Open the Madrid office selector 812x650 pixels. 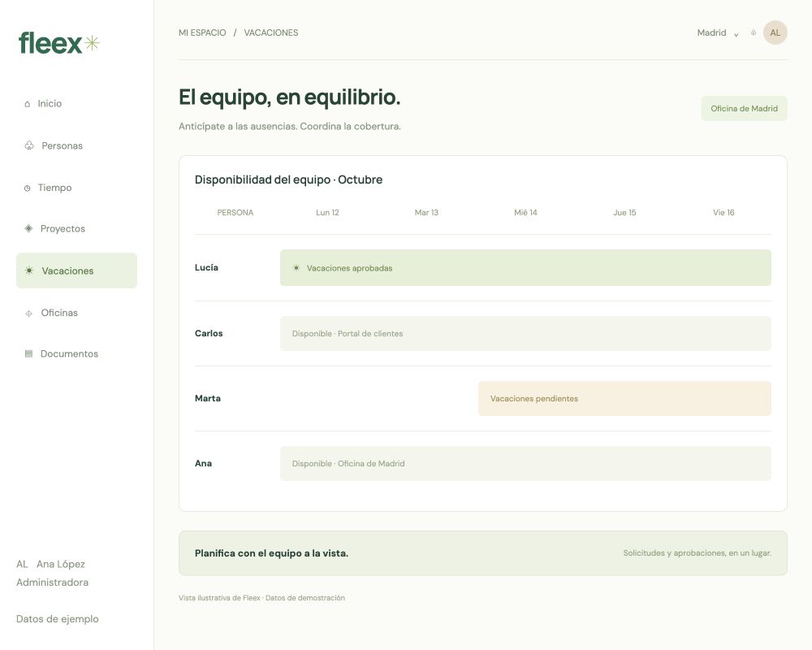(x=718, y=32)
